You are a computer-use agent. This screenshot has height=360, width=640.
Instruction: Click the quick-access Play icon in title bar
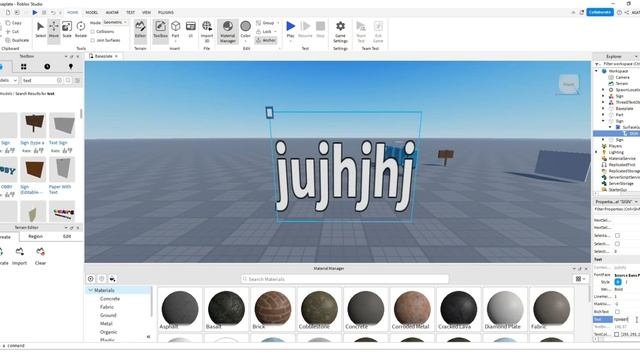point(35,13)
